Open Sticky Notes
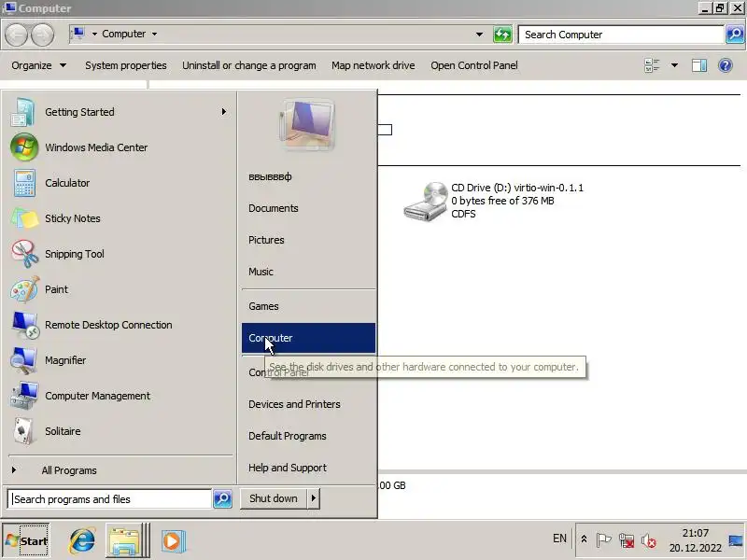 [120, 218]
